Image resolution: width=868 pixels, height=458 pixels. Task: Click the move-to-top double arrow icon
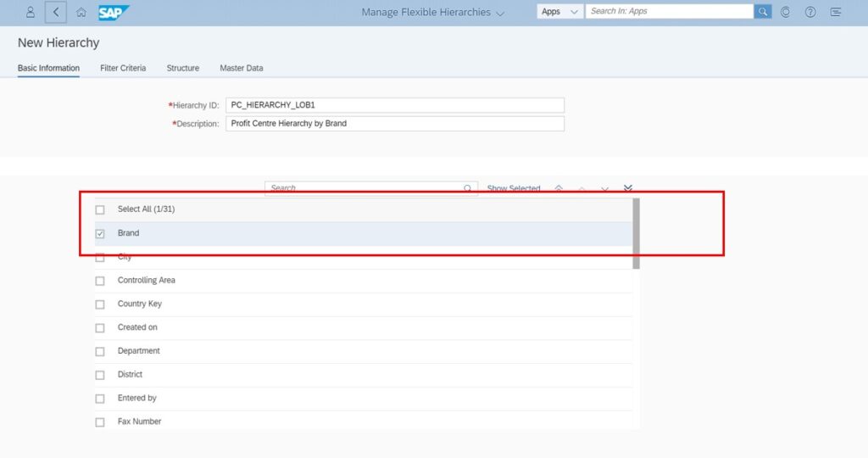[559, 188]
